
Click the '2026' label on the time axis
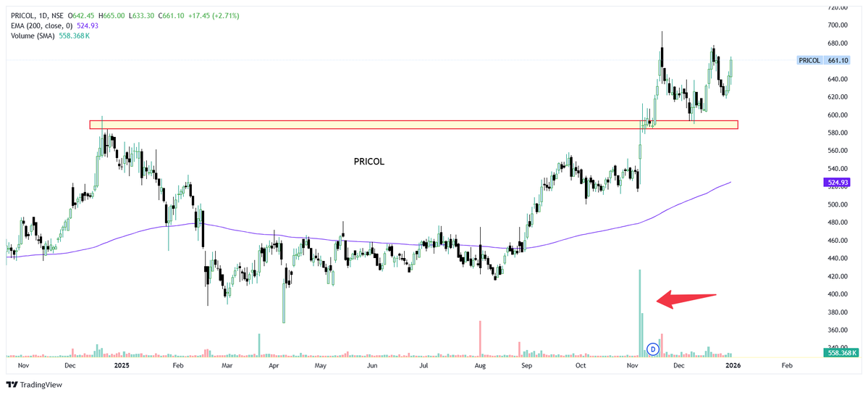(733, 365)
